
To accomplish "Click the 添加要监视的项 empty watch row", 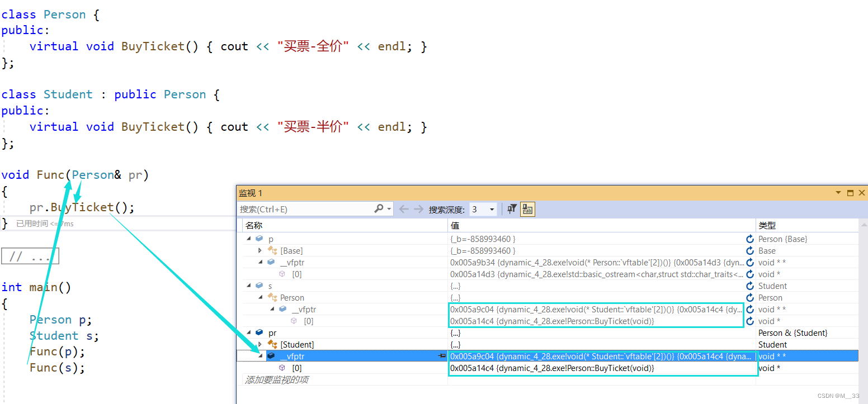I will 277,379.
